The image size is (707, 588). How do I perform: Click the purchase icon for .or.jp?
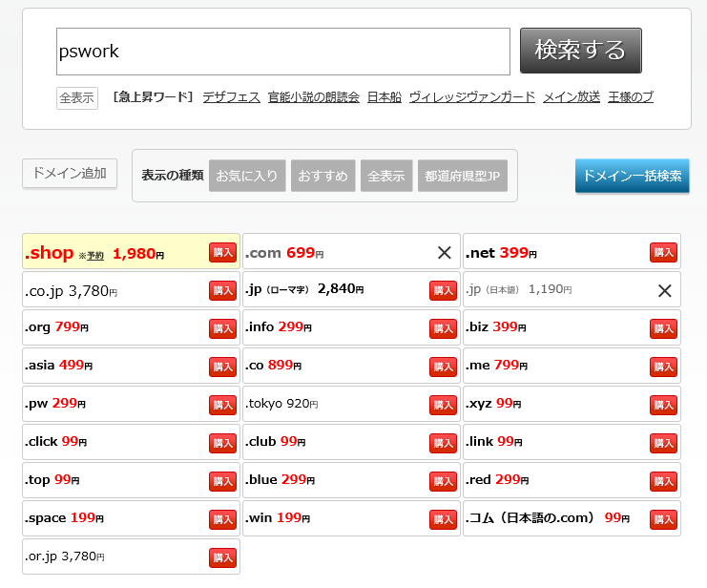[x=222, y=557]
